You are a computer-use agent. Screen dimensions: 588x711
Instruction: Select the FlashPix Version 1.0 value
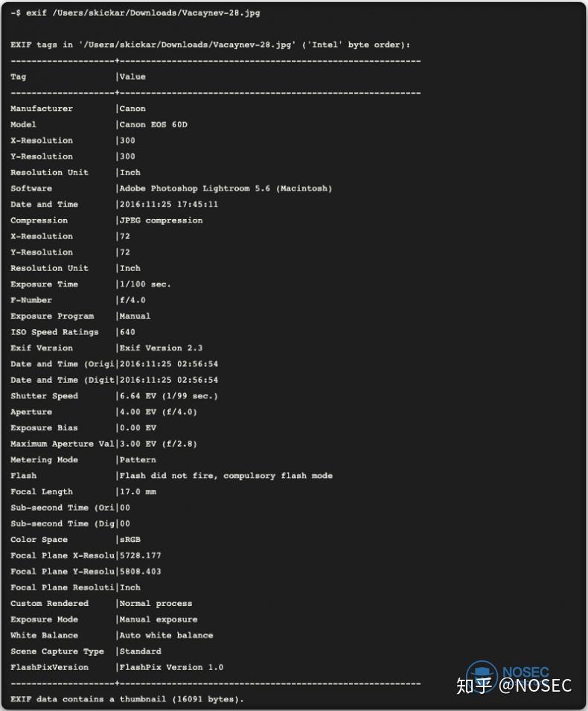coord(171,667)
